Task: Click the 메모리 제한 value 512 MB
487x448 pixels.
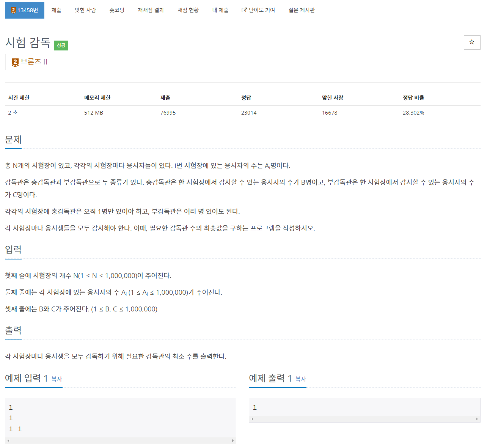Action: coord(94,113)
